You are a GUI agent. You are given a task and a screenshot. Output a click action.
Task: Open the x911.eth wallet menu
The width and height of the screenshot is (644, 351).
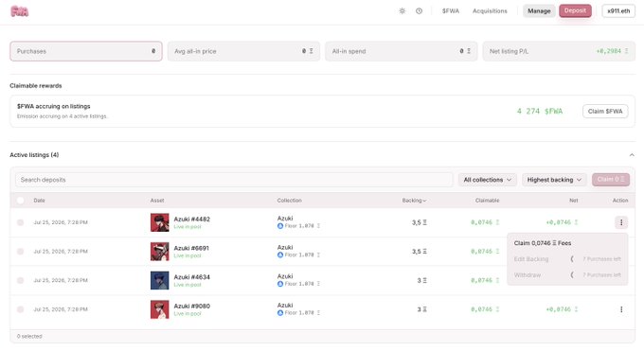click(618, 11)
